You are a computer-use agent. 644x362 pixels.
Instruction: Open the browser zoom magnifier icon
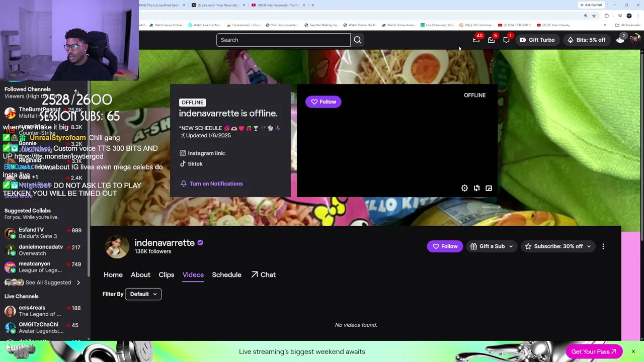pyautogui.click(x=586, y=16)
